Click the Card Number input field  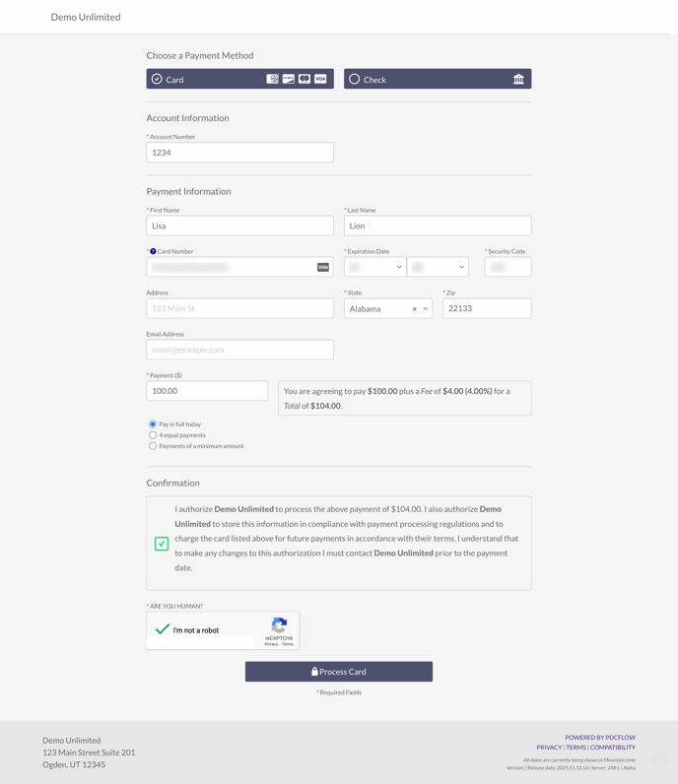coord(239,267)
